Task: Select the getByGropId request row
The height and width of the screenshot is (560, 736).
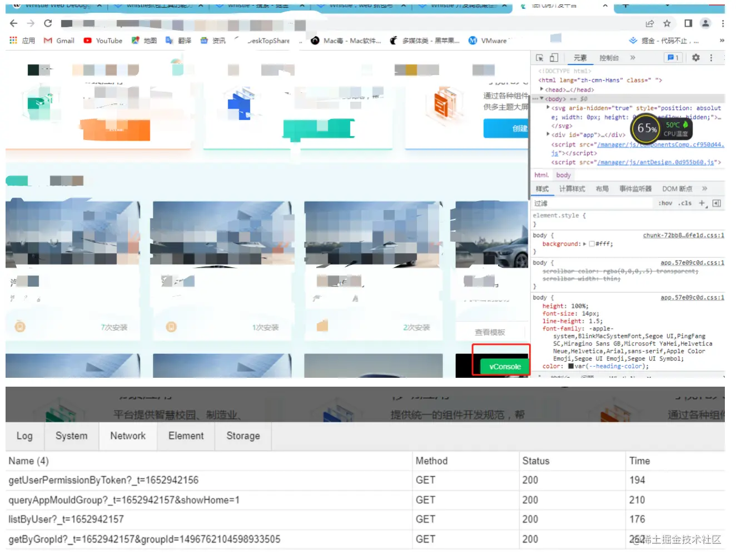Action: click(x=365, y=539)
